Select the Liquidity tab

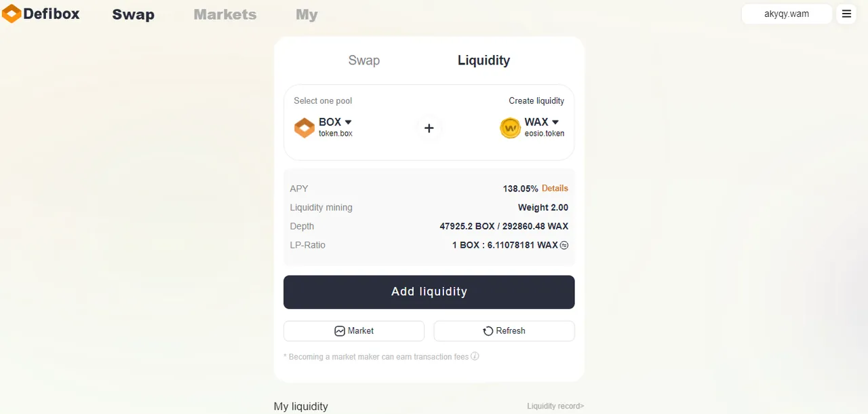(x=484, y=60)
